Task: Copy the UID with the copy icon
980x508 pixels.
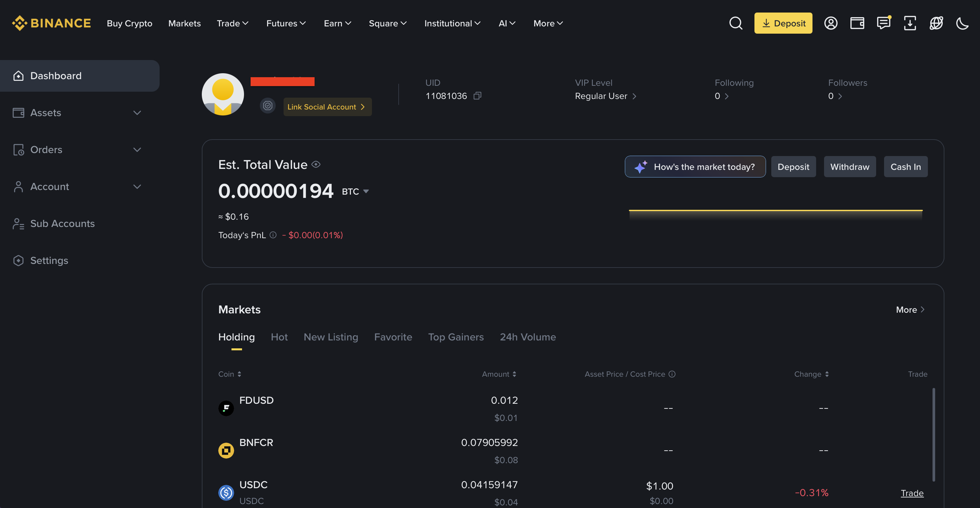Action: 477,96
